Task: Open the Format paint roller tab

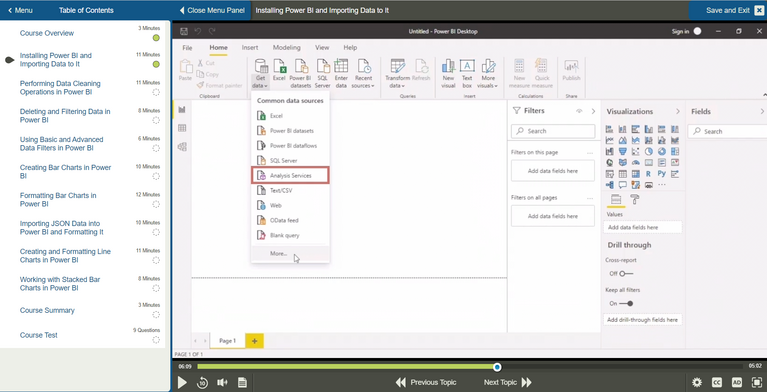Action: pyautogui.click(x=634, y=199)
